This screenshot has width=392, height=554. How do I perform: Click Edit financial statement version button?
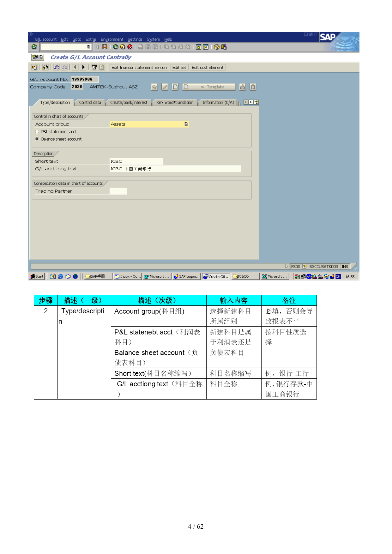click(x=139, y=67)
